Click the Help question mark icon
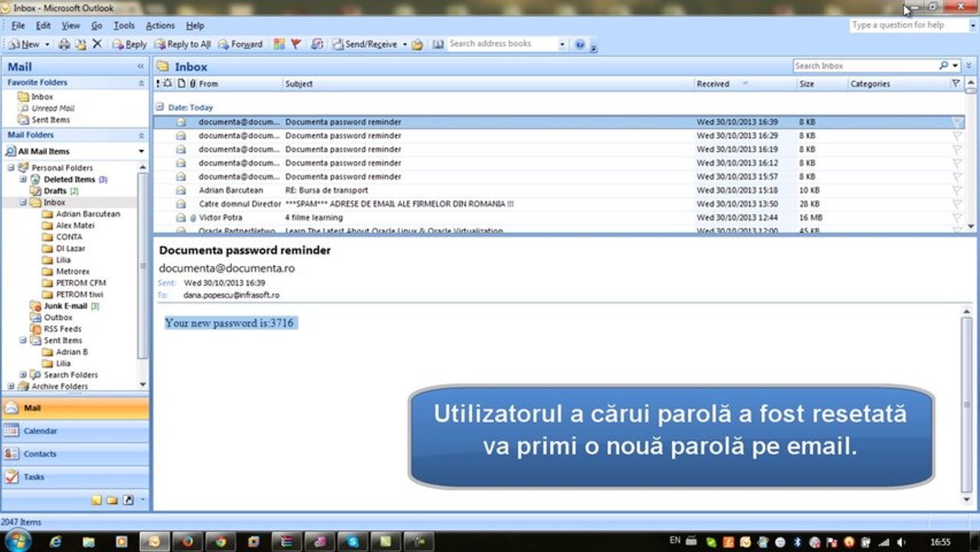This screenshot has height=552, width=980. (580, 44)
